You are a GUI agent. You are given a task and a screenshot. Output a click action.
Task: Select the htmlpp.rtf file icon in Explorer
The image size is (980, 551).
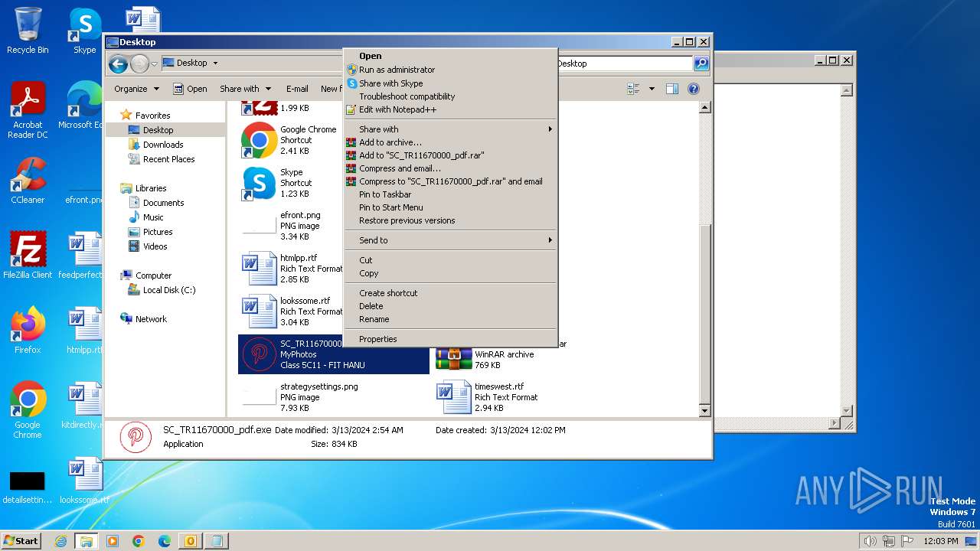coord(259,269)
